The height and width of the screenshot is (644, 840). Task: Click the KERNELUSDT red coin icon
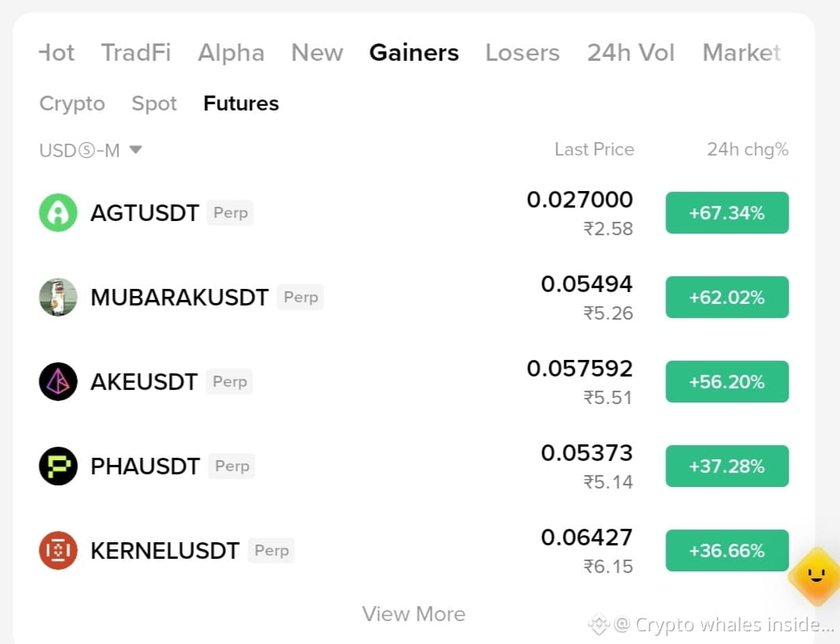tap(58, 550)
